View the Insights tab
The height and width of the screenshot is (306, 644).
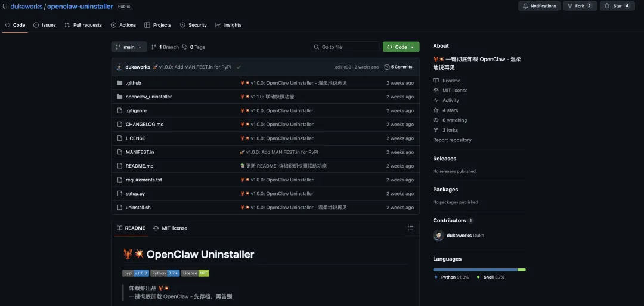228,25
